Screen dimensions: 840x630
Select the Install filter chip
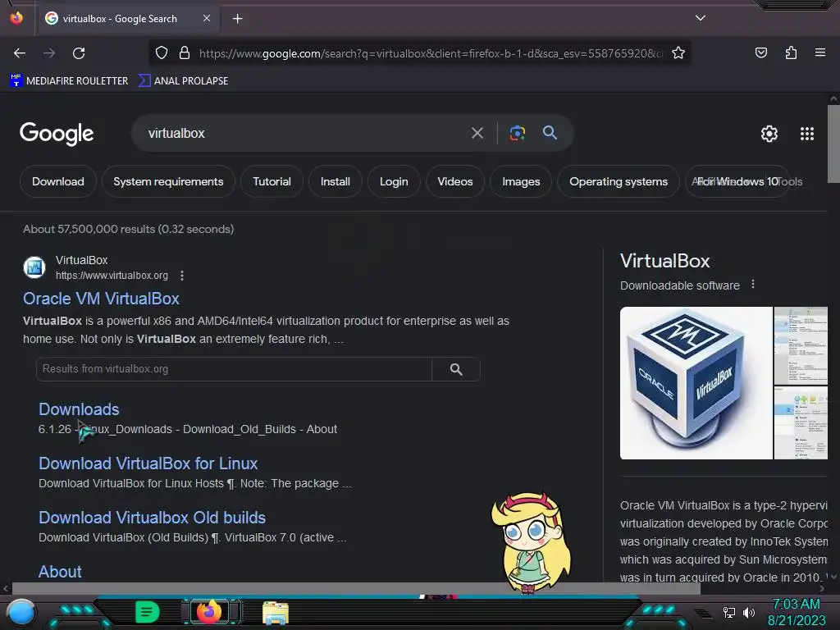point(336,181)
